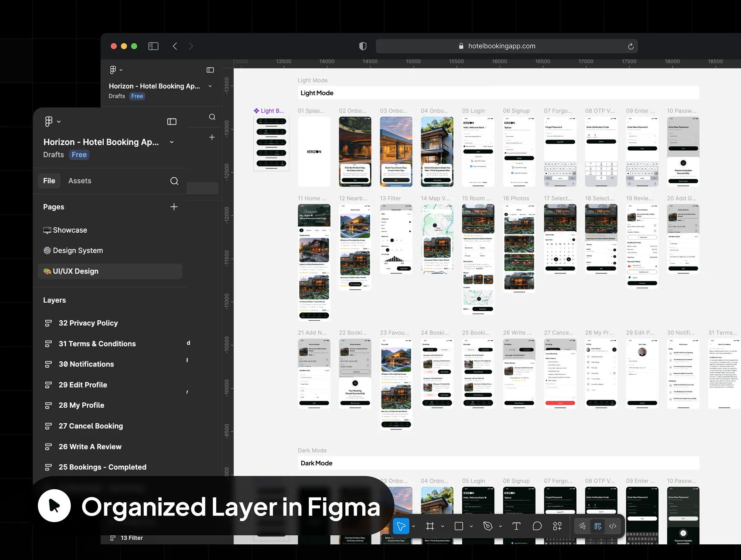This screenshot has width=741, height=560.
Task: Select the 16 Photos frame thumbnail
Action: coord(519,248)
